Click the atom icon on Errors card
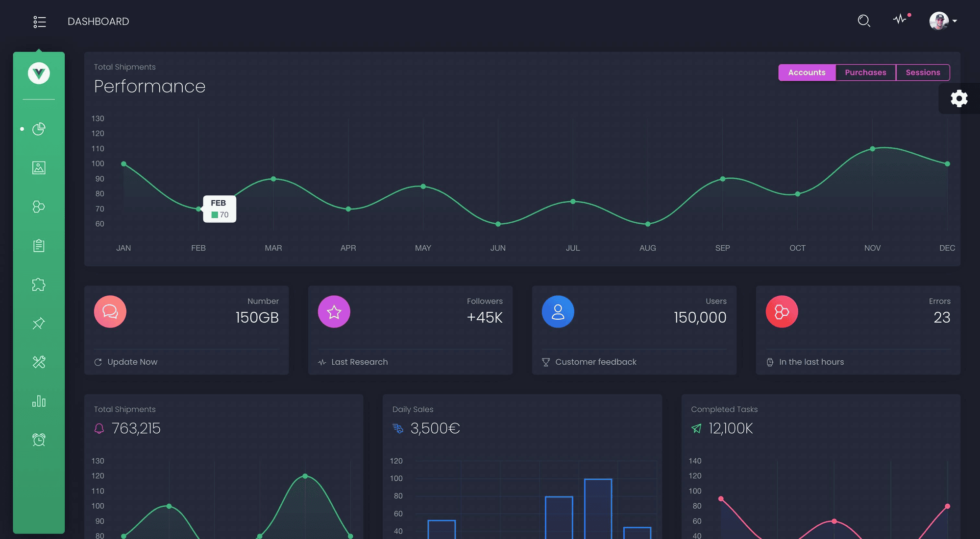The image size is (980, 539). (x=782, y=312)
